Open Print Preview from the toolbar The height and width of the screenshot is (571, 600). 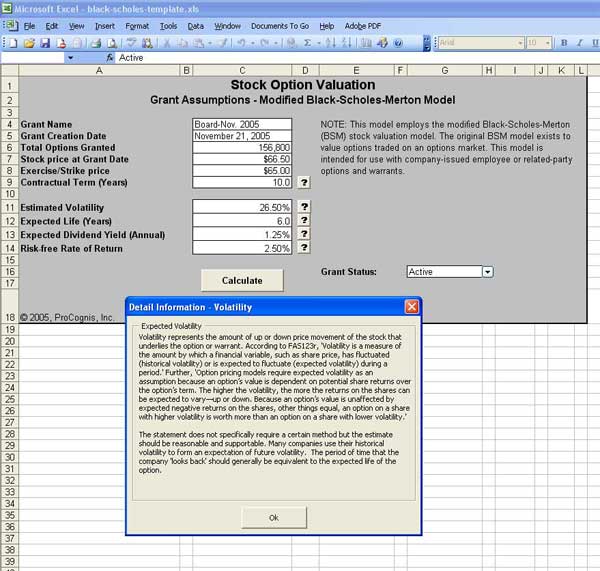[112, 43]
